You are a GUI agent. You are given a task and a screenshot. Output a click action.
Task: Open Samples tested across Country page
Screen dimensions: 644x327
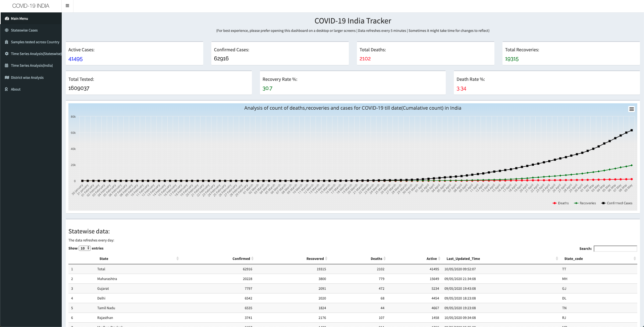[x=35, y=42]
